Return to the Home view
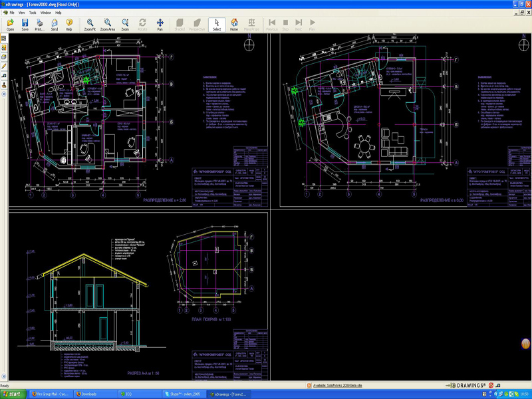Screen dimensions: 532x399 [x=234, y=25]
